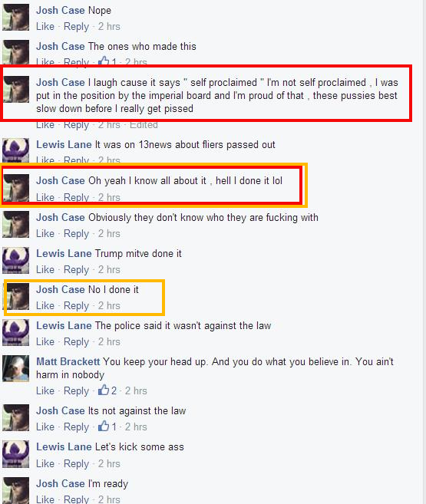
Task: Click the thumbs-up count icon on Matt Brackett's comment
Action: pos(104,390)
